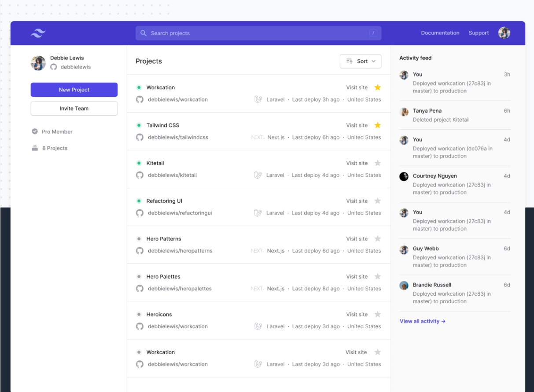Open user menu from header profile avatar
This screenshot has height=392, width=534.
click(504, 33)
